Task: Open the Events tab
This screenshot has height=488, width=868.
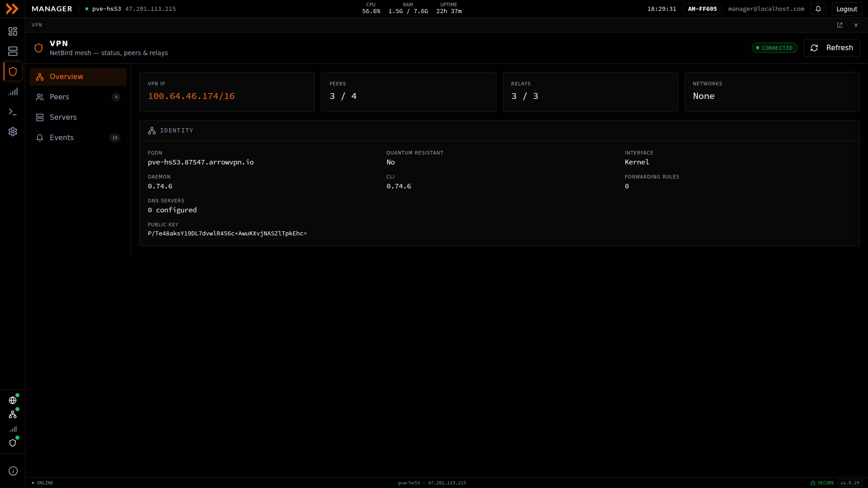Action: pos(78,138)
